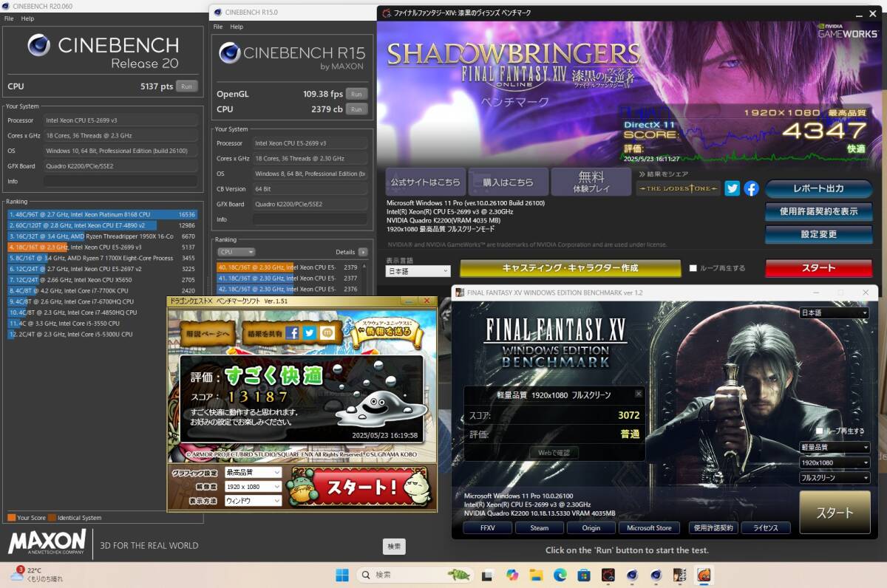Image resolution: width=887 pixels, height=588 pixels.
Task: Open Dragon Quest X graphics quality dropdown
Action: tap(253, 472)
